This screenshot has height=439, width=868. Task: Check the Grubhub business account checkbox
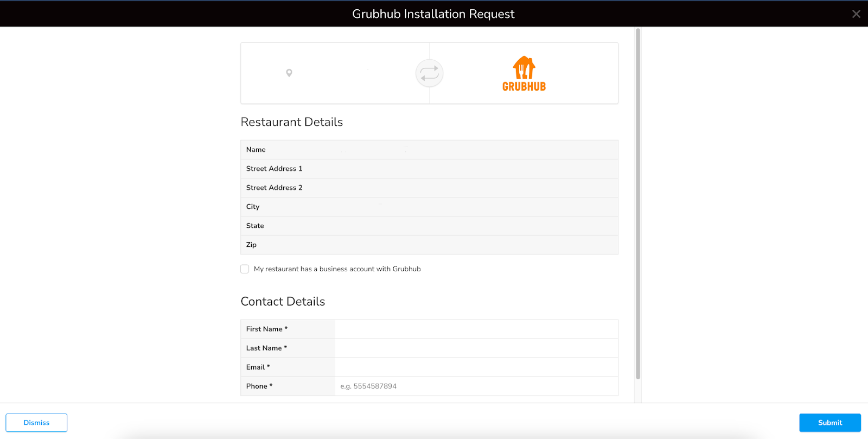pyautogui.click(x=245, y=269)
